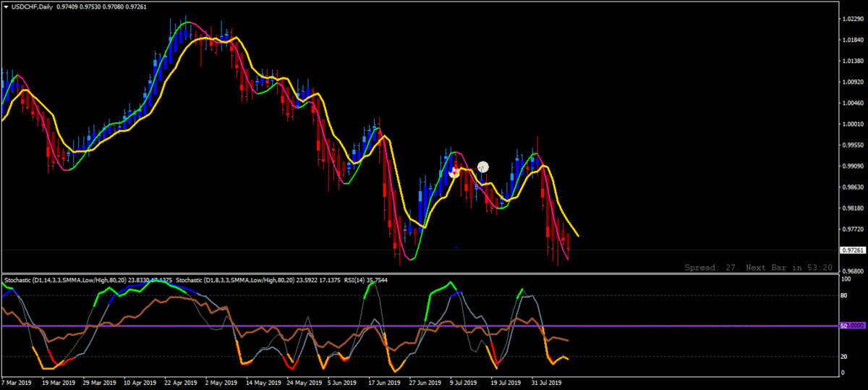Click the first Stochastic (D1,14,3,3) indicator label

88,280
